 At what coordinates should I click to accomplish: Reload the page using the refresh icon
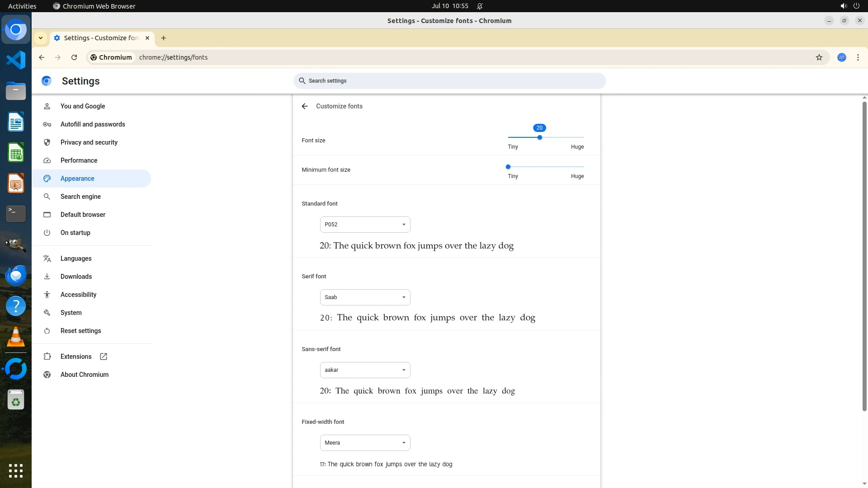[x=74, y=57]
